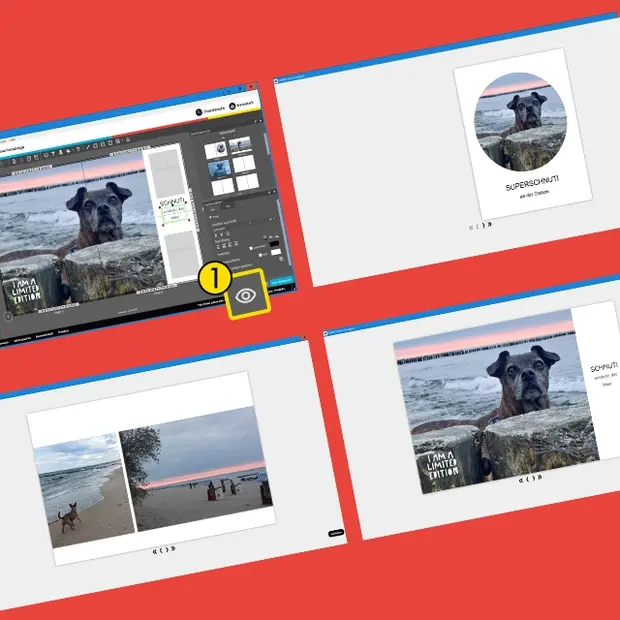Click first alignment icon in text properties

click(x=218, y=247)
